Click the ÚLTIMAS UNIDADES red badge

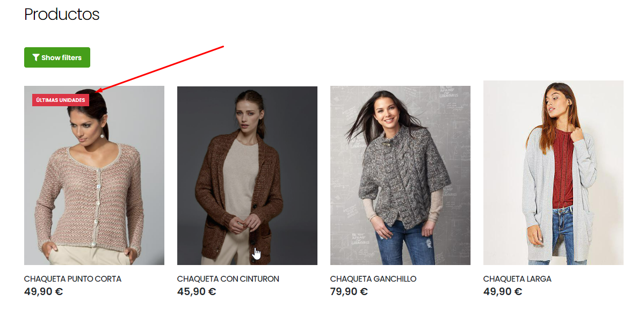click(x=61, y=100)
